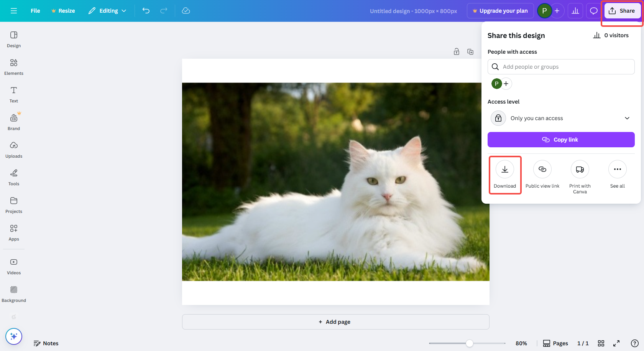Focus the Add people or groups field
This screenshot has width=644, height=351.
[561, 67]
